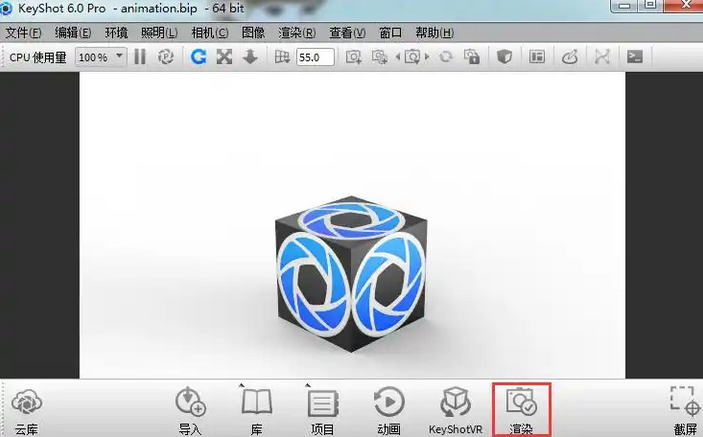Open the 库 library panel
This screenshot has width=703, height=437.
coord(257,408)
